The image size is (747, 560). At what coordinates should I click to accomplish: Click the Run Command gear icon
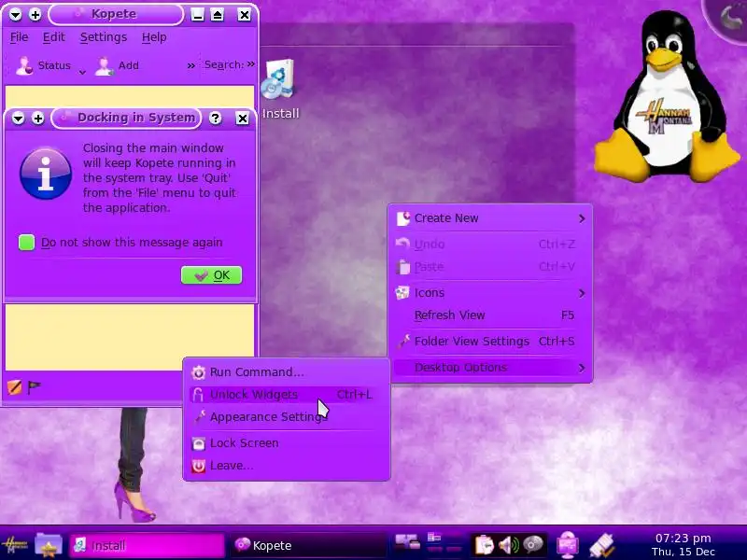tap(198, 372)
